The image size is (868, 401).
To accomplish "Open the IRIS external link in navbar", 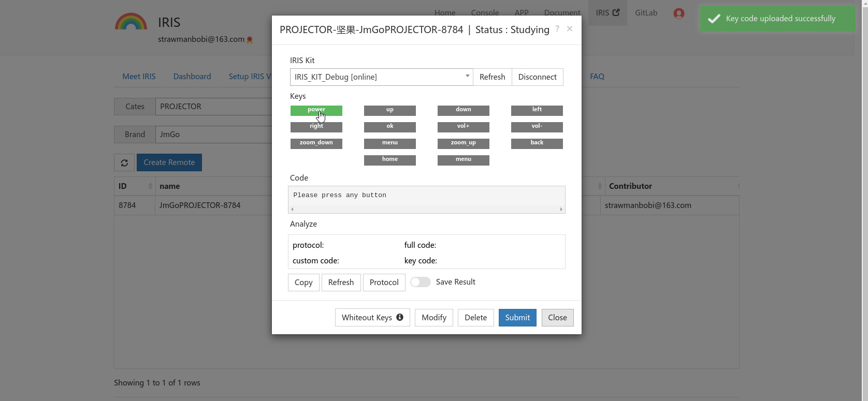I will [607, 13].
